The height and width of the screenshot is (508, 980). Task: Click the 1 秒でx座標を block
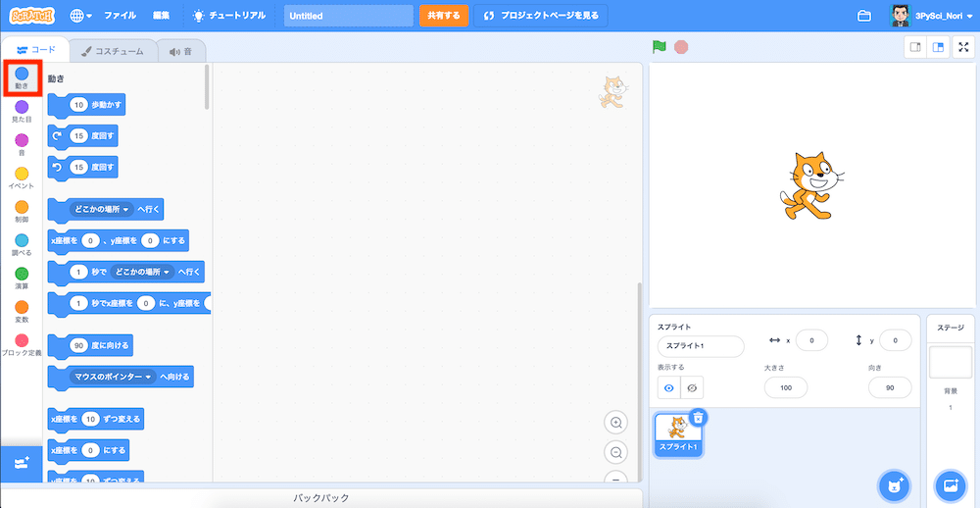(x=129, y=303)
